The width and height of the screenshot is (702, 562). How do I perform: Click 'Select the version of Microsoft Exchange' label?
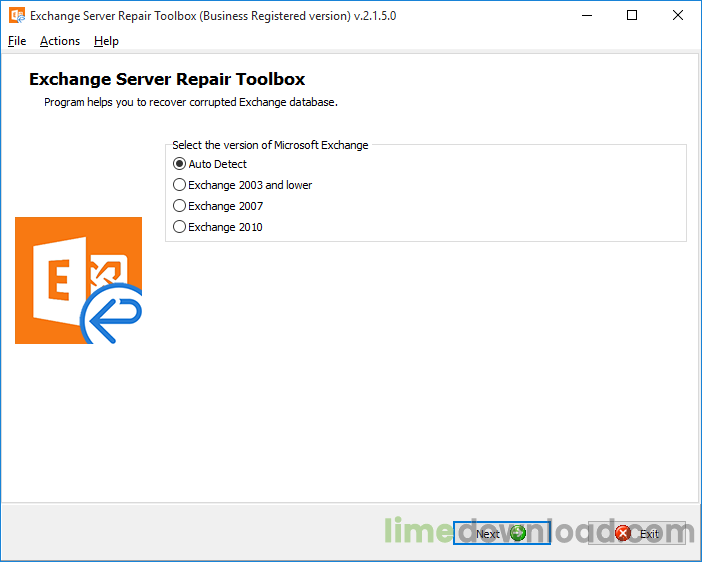pos(270,145)
